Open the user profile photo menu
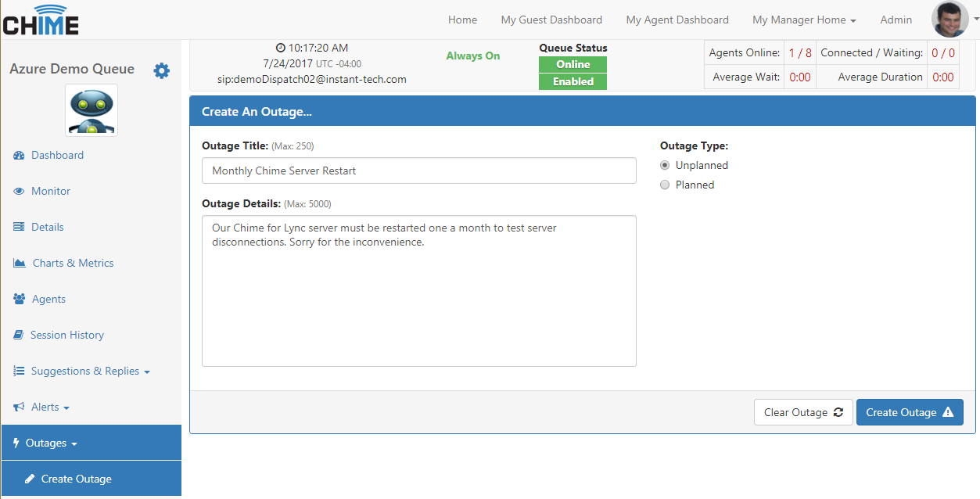Viewport: 980px width, 499px height. coord(949,20)
